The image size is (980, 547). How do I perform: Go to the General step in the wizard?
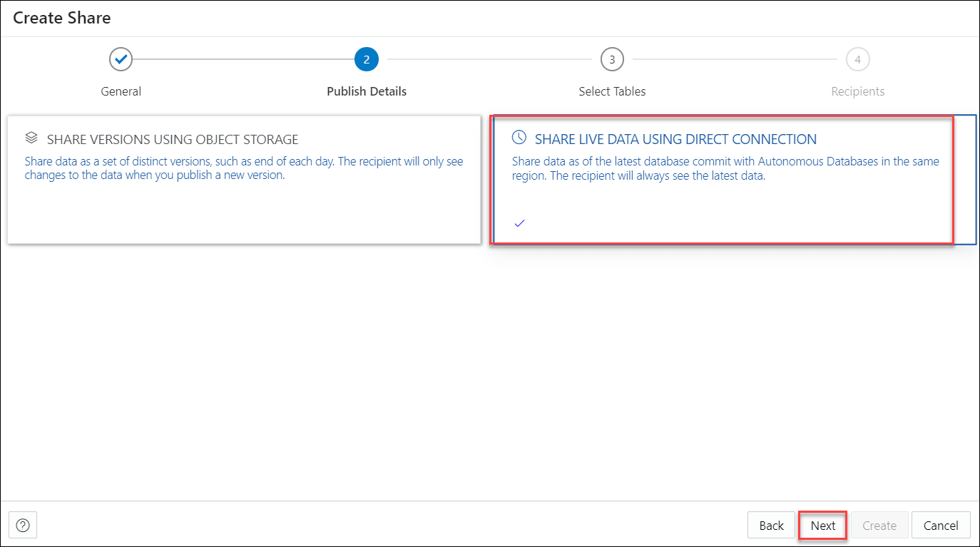121,91
